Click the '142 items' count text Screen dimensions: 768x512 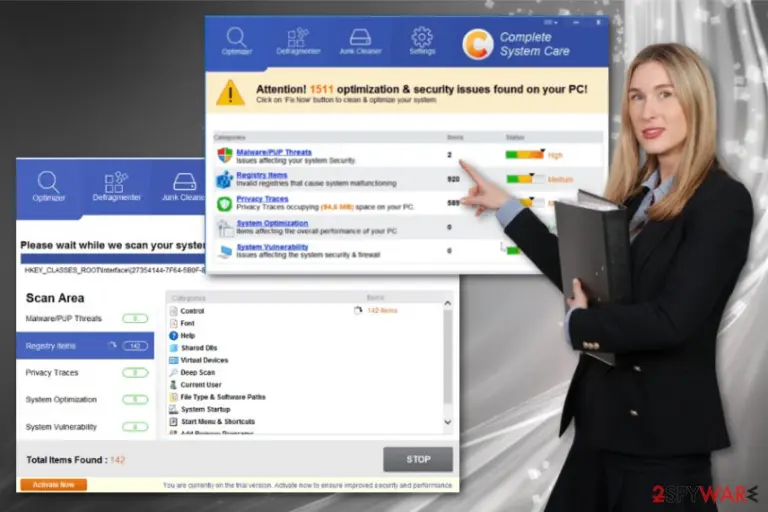(382, 311)
